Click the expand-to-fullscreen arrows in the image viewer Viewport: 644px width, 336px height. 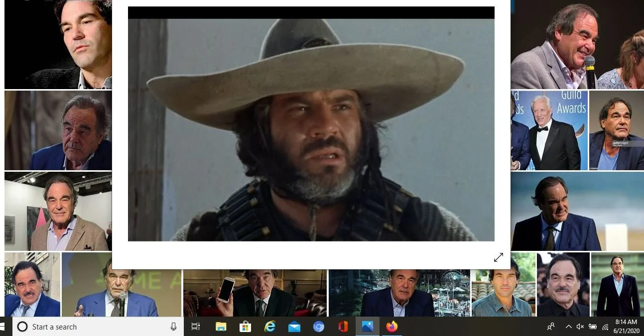499,257
